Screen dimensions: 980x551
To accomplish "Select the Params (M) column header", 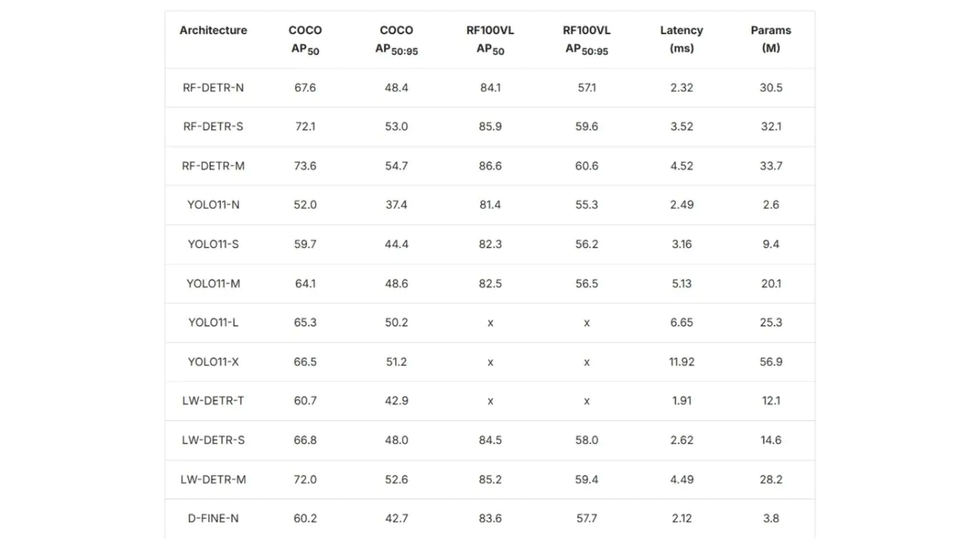I will pyautogui.click(x=771, y=39).
